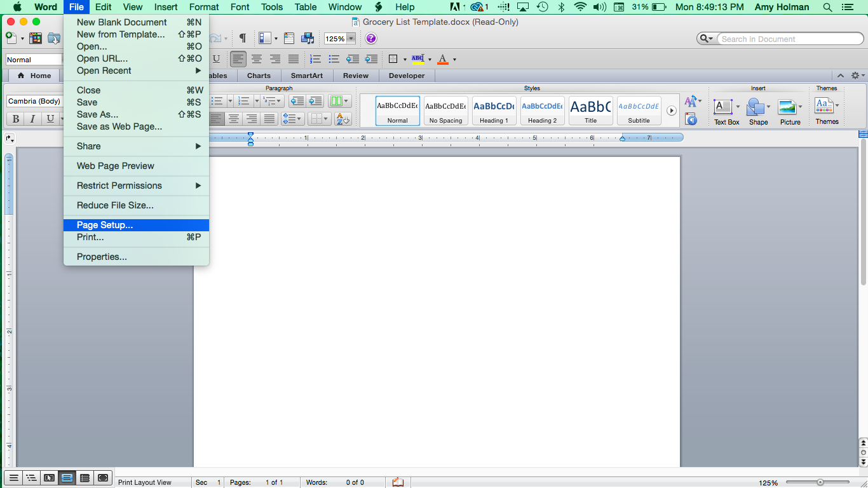
Task: Open the Toolbox icon in toolbar
Action: tap(289, 39)
